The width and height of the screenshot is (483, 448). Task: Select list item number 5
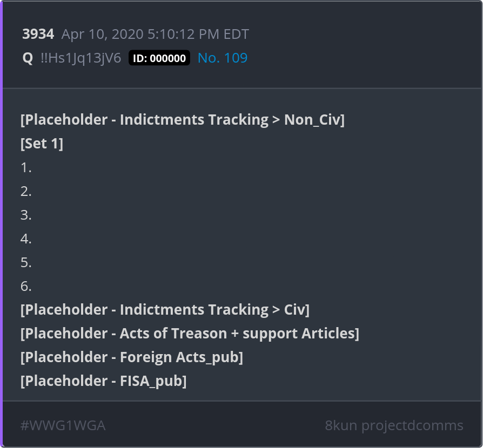click(x=26, y=262)
